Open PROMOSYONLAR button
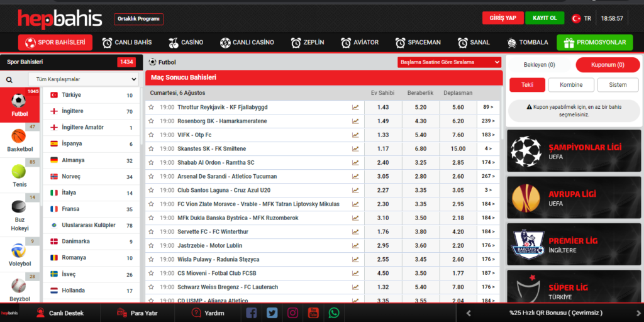This screenshot has width=644, height=322. click(595, 42)
